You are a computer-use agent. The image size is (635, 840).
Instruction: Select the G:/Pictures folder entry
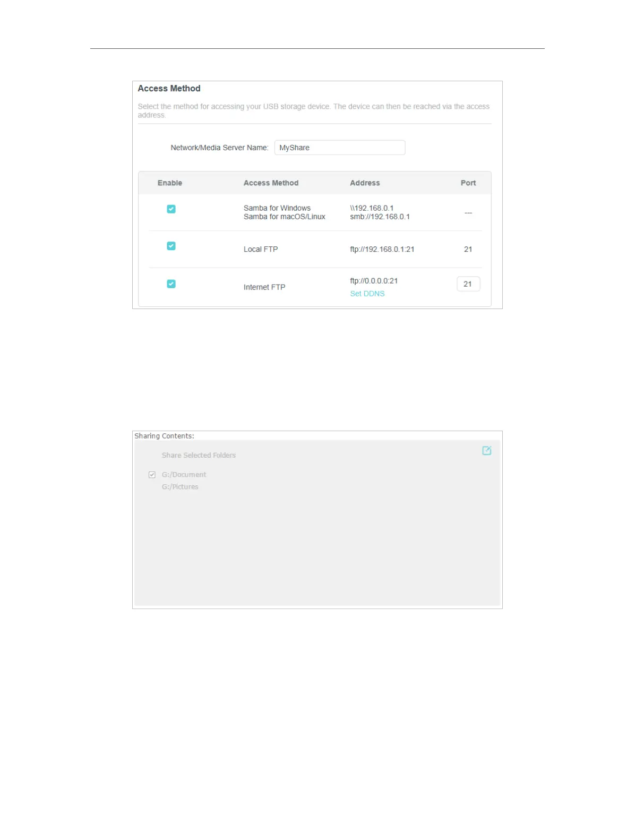(180, 487)
